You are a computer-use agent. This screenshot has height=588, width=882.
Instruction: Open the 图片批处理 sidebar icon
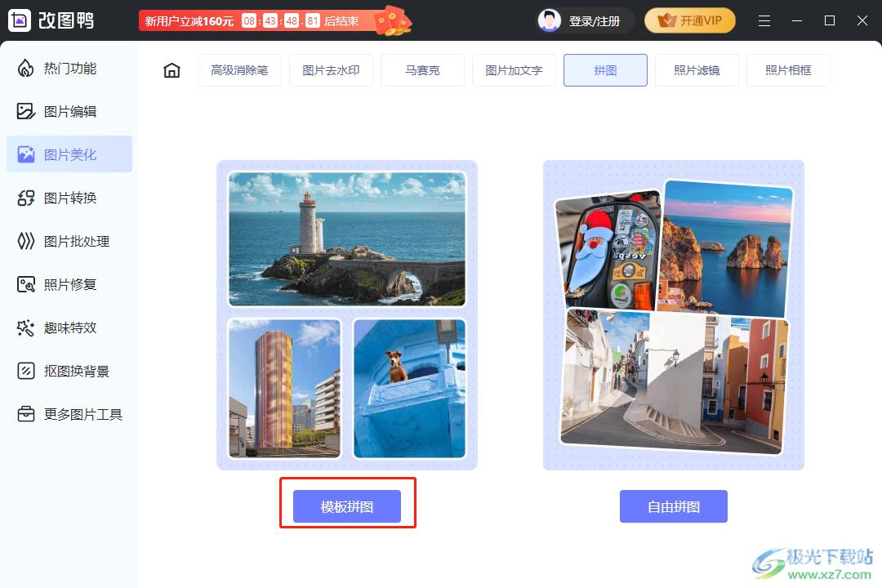click(x=26, y=242)
